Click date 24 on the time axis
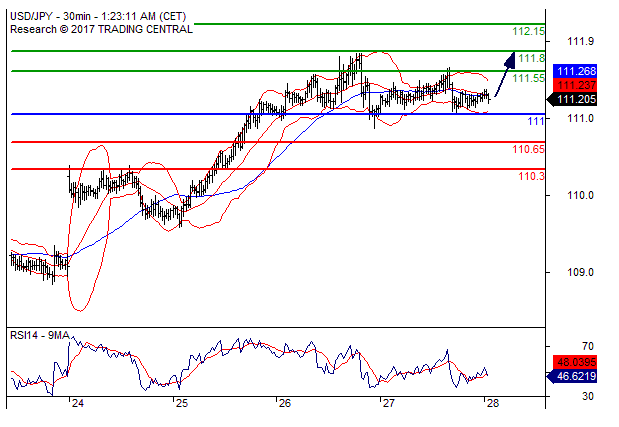Screen dimensions: 619x427 click(78, 403)
